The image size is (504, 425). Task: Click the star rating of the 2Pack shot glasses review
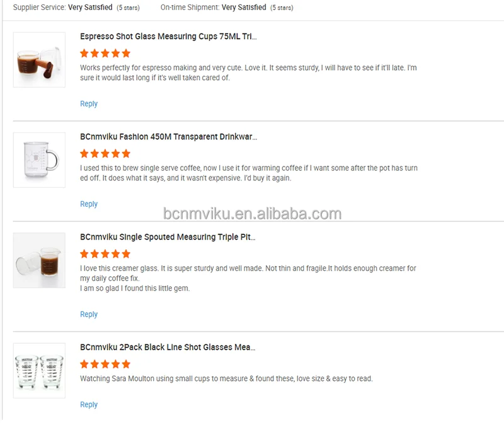(105, 364)
